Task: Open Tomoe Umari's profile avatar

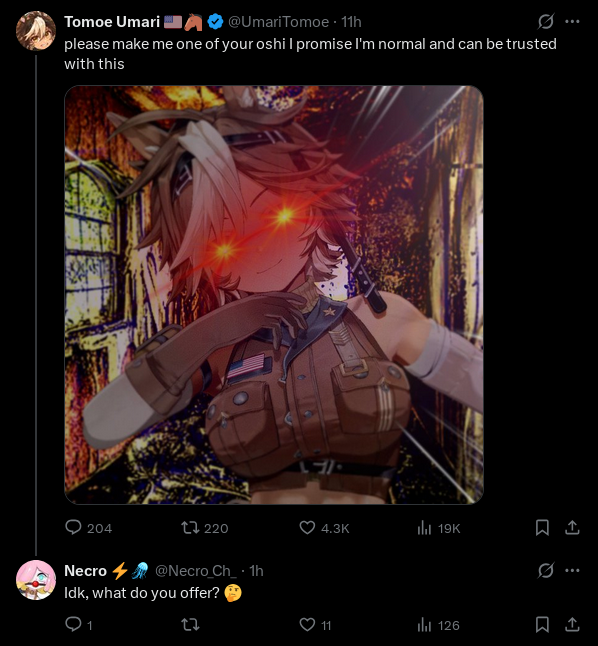Action: (36, 31)
